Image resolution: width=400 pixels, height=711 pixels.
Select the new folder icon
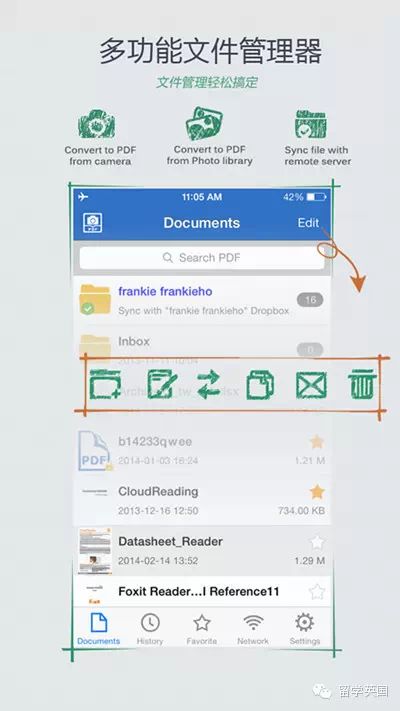[x=105, y=385]
